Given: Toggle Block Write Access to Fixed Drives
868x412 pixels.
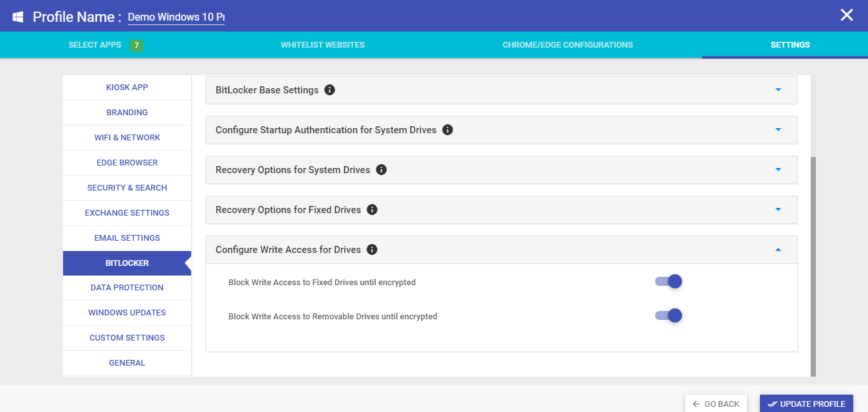Looking at the screenshot, I should pyautogui.click(x=669, y=281).
